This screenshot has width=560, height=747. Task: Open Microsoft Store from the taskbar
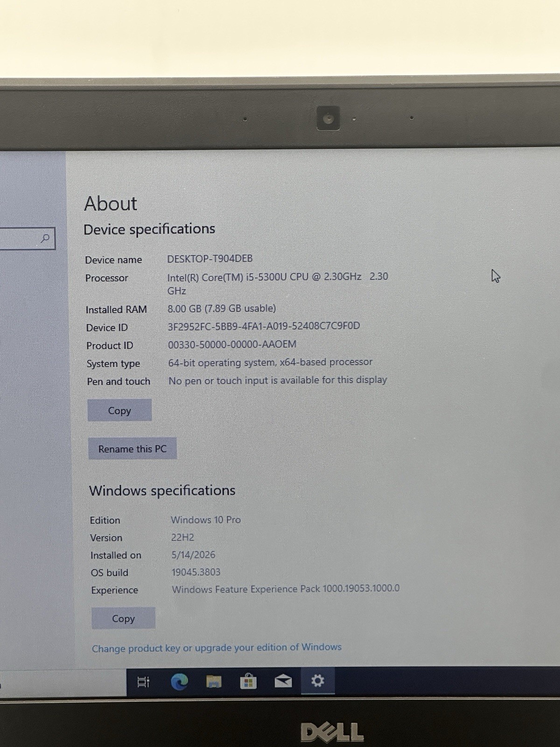point(248,682)
